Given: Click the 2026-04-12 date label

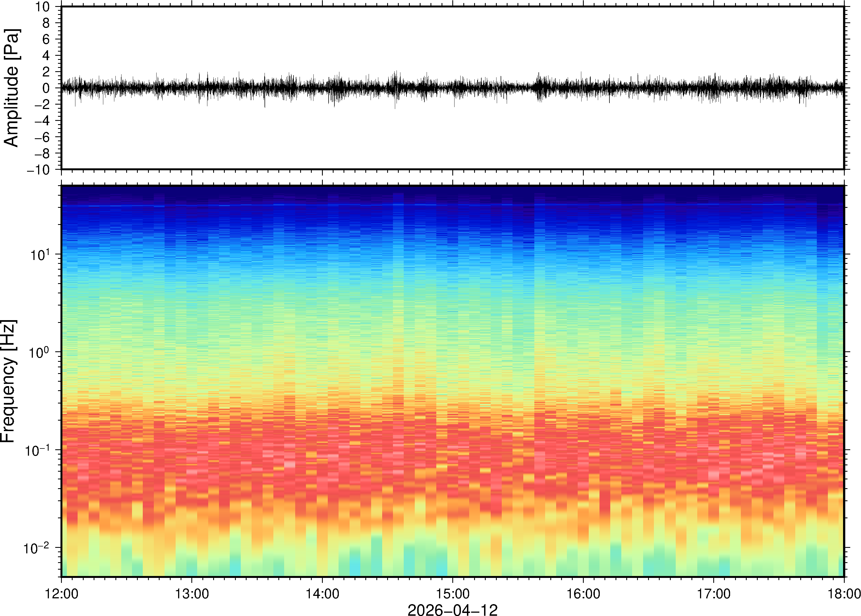Looking at the screenshot, I should pos(452,610).
